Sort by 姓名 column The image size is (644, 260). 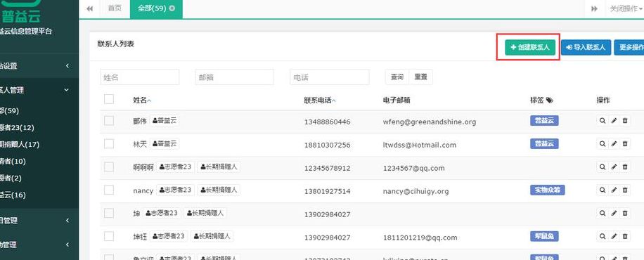142,100
